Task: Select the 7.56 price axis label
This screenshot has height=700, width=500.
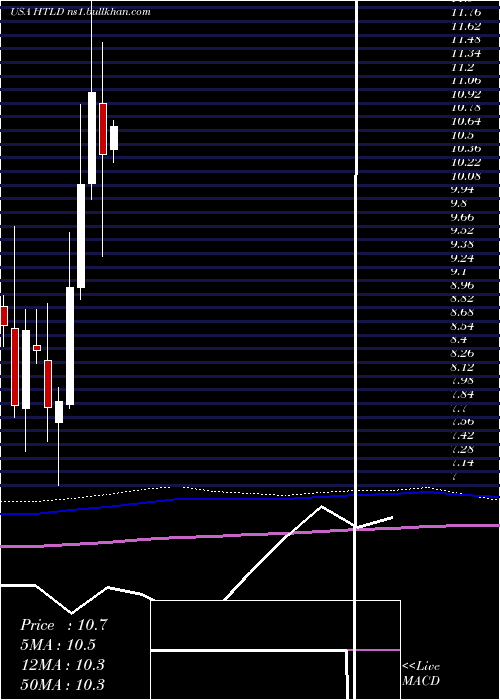Action: [462, 421]
